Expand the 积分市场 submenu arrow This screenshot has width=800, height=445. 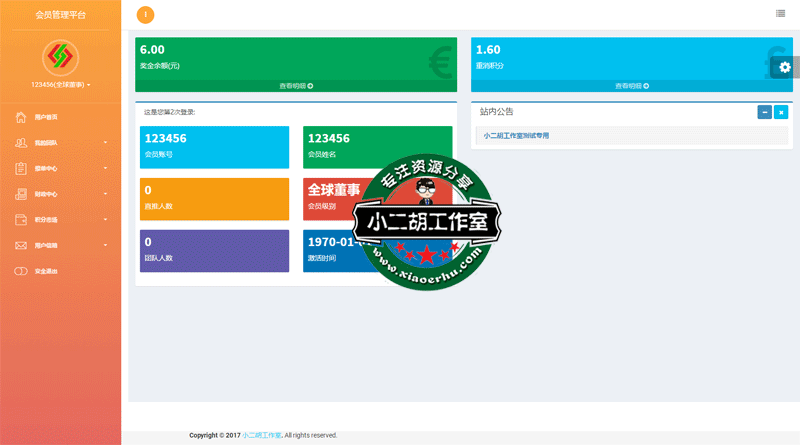point(104,220)
